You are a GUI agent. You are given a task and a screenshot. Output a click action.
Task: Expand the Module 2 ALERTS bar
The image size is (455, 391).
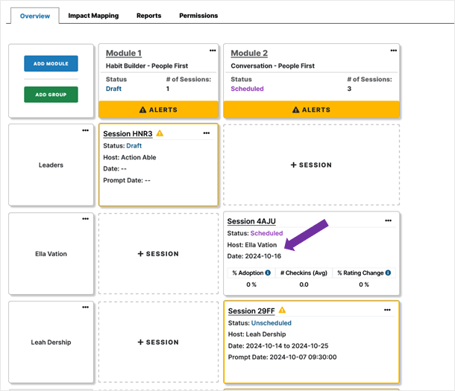pyautogui.click(x=311, y=110)
